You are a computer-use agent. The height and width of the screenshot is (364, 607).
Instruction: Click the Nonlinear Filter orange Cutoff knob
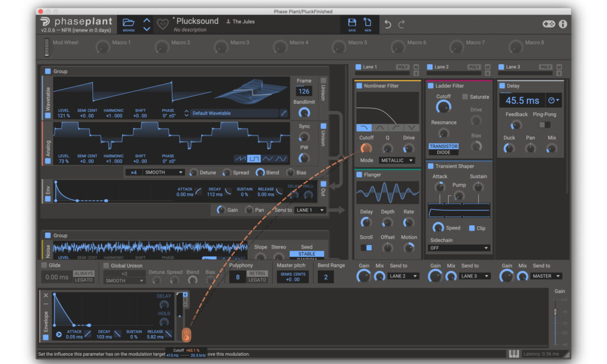click(x=366, y=148)
